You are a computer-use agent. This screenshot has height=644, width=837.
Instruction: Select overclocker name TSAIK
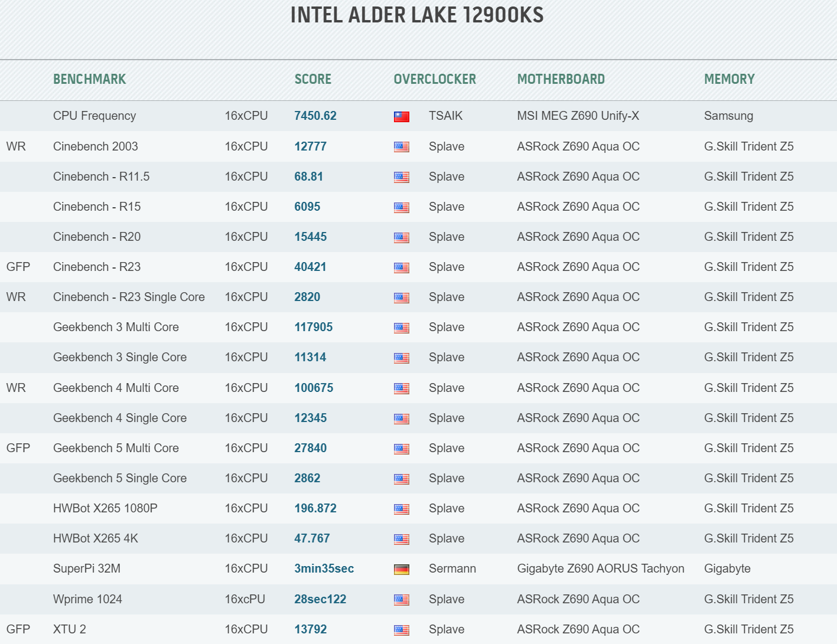point(446,116)
